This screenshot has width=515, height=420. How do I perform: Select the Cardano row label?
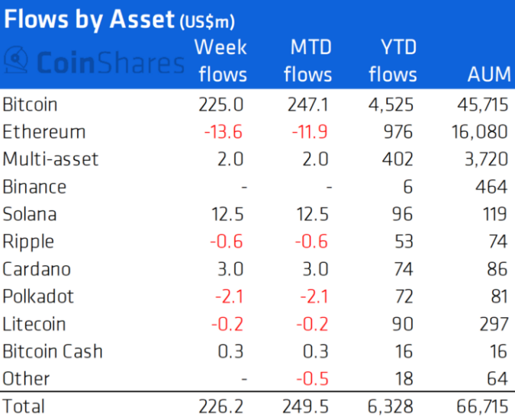(x=37, y=269)
